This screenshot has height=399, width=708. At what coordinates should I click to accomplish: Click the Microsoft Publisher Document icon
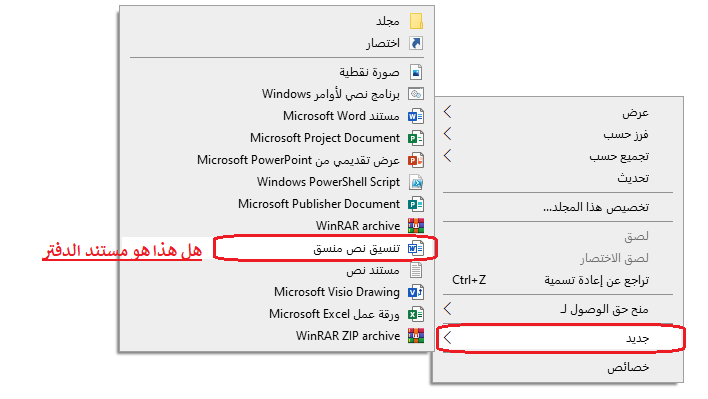pos(416,204)
